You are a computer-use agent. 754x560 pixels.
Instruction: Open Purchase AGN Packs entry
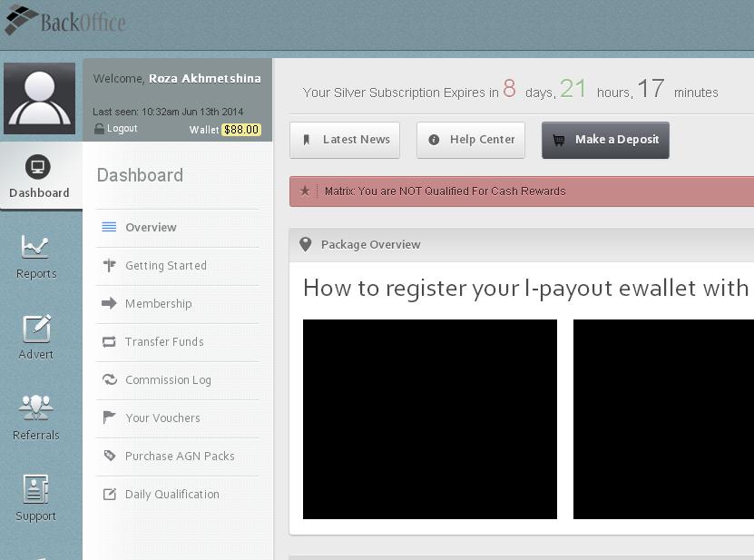pyautogui.click(x=178, y=456)
